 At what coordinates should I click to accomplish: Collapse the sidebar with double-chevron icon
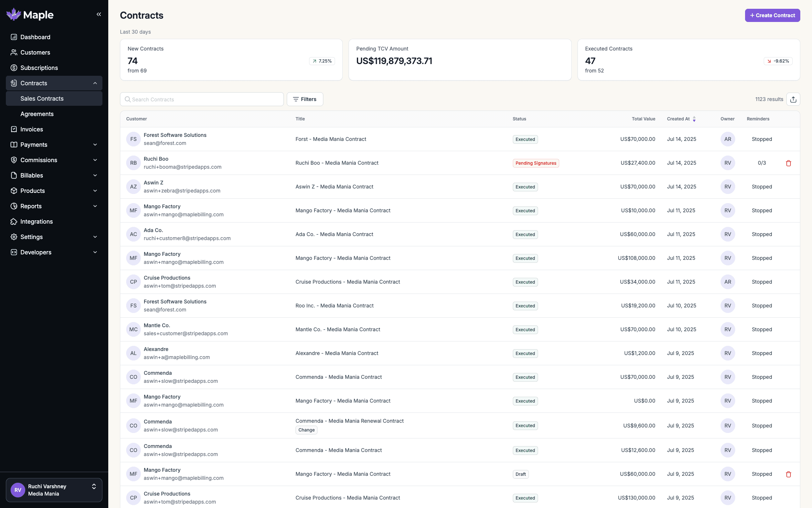click(99, 14)
